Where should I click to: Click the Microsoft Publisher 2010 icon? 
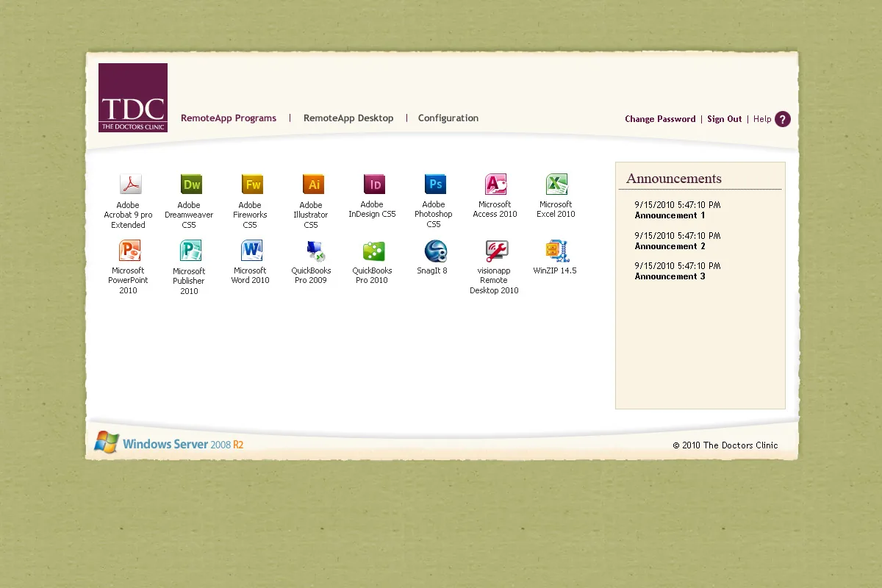pos(191,251)
